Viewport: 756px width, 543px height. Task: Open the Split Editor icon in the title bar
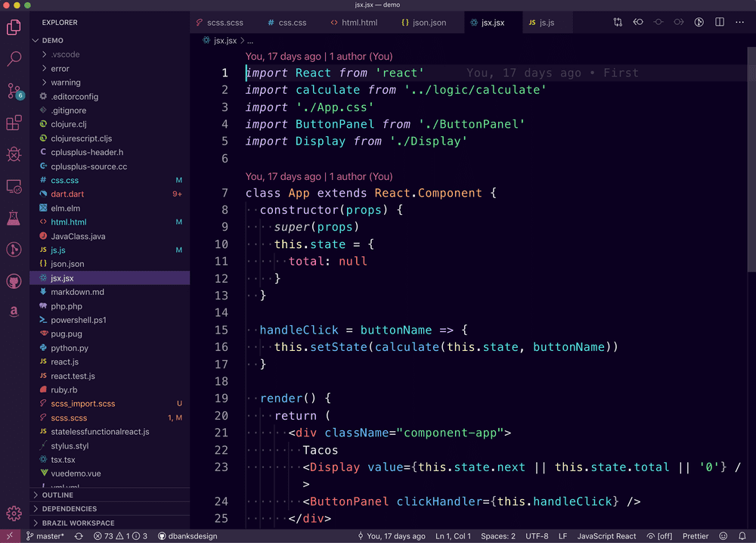tap(720, 22)
